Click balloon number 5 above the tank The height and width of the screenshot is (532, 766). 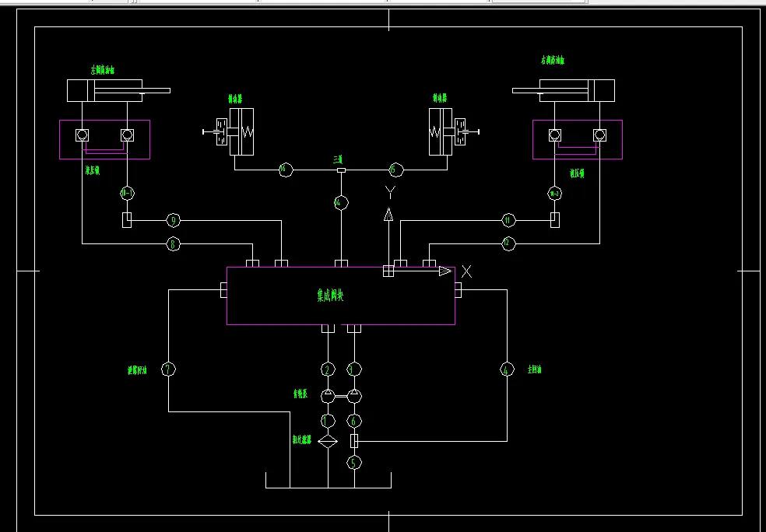(x=354, y=462)
